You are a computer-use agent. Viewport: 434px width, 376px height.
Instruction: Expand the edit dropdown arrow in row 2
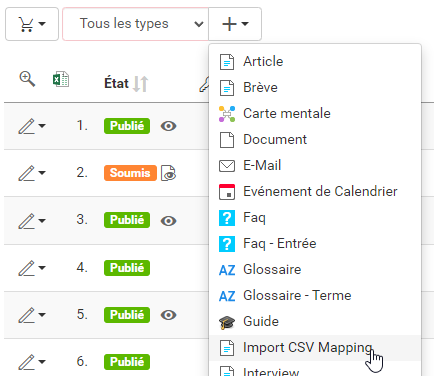42,173
